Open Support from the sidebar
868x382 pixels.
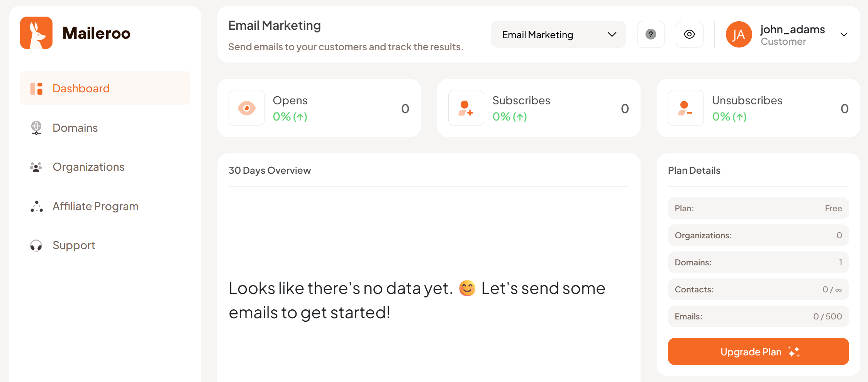tap(74, 245)
